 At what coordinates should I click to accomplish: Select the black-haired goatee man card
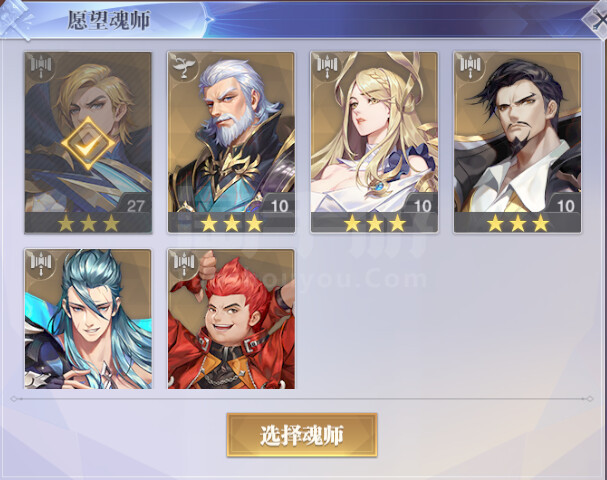518,142
